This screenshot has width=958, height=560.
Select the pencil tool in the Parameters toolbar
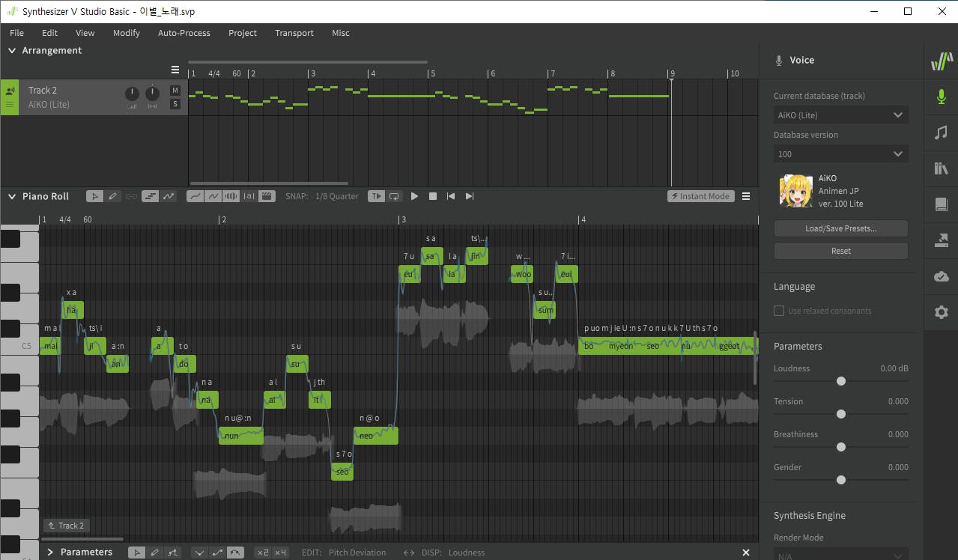point(154,553)
